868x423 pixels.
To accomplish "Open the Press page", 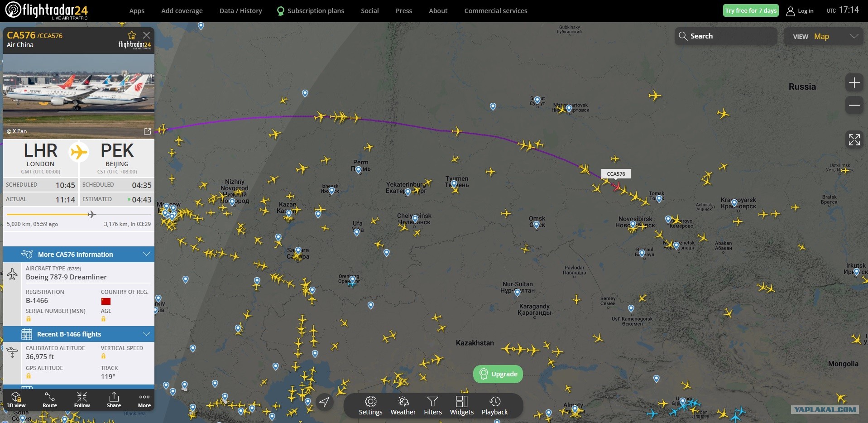I will (404, 11).
